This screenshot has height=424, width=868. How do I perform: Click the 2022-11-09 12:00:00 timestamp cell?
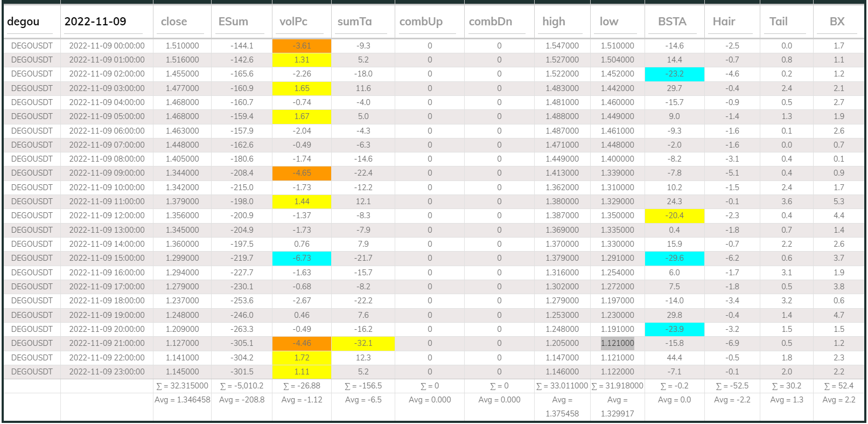[107, 216]
